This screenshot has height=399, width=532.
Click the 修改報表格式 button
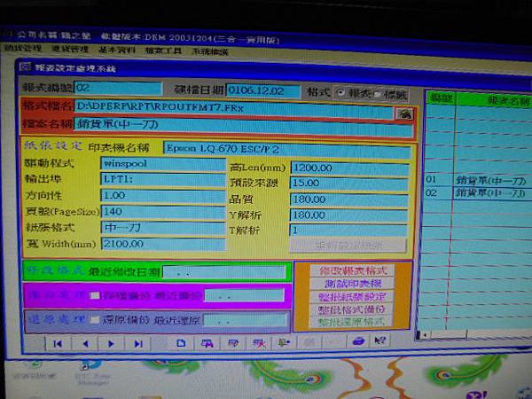coord(353,270)
